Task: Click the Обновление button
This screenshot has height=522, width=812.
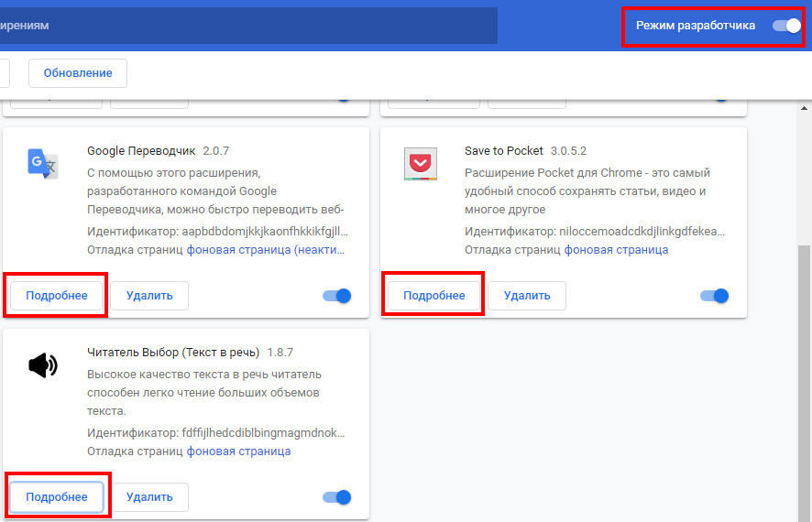Action: point(78,73)
